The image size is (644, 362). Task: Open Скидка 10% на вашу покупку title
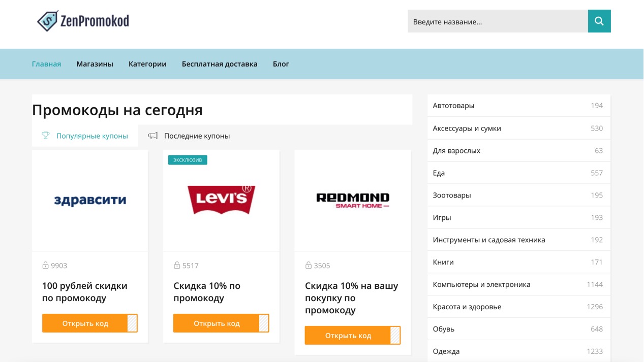pyautogui.click(x=352, y=298)
